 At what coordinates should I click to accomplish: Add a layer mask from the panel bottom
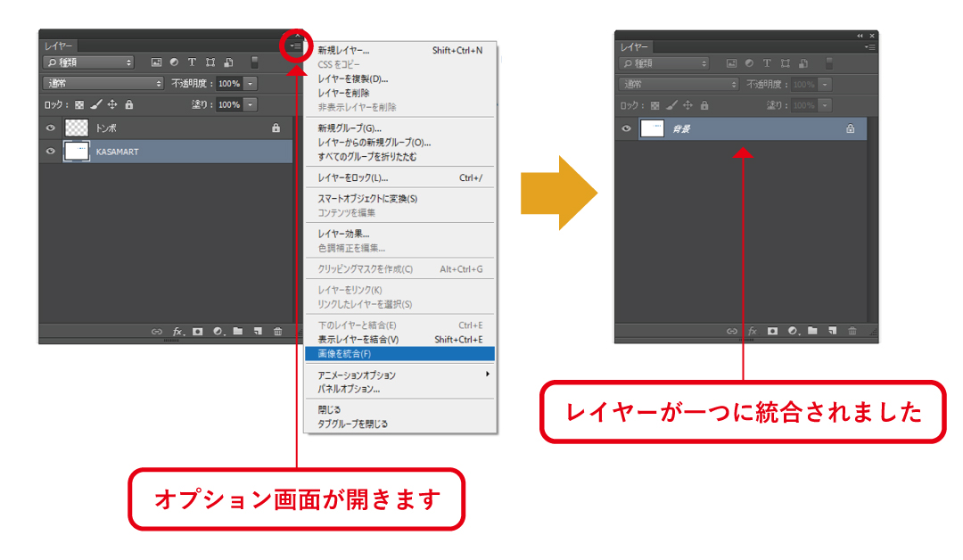197,331
